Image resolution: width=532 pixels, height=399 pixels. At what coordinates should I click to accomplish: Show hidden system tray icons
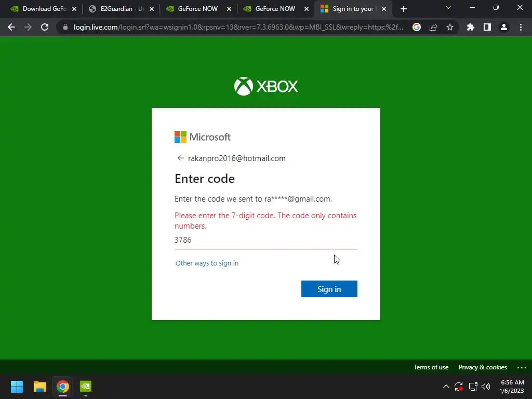446,387
